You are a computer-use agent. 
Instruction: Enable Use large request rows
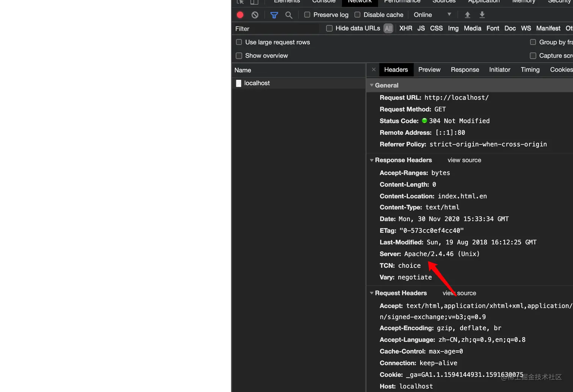[x=239, y=42]
